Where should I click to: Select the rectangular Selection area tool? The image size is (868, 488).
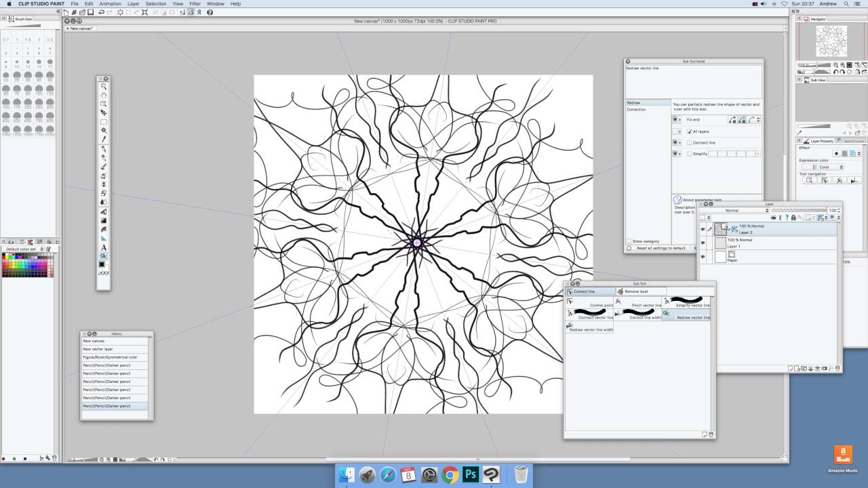(104, 121)
